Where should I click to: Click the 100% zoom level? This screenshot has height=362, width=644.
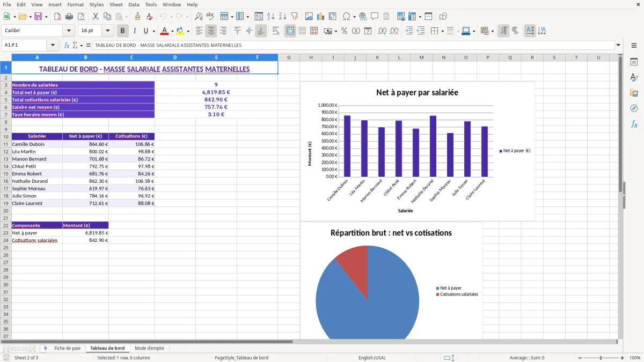tap(635, 358)
